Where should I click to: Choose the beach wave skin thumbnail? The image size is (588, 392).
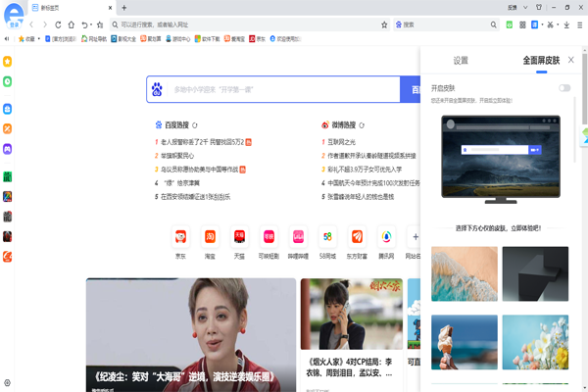pyautogui.click(x=465, y=273)
